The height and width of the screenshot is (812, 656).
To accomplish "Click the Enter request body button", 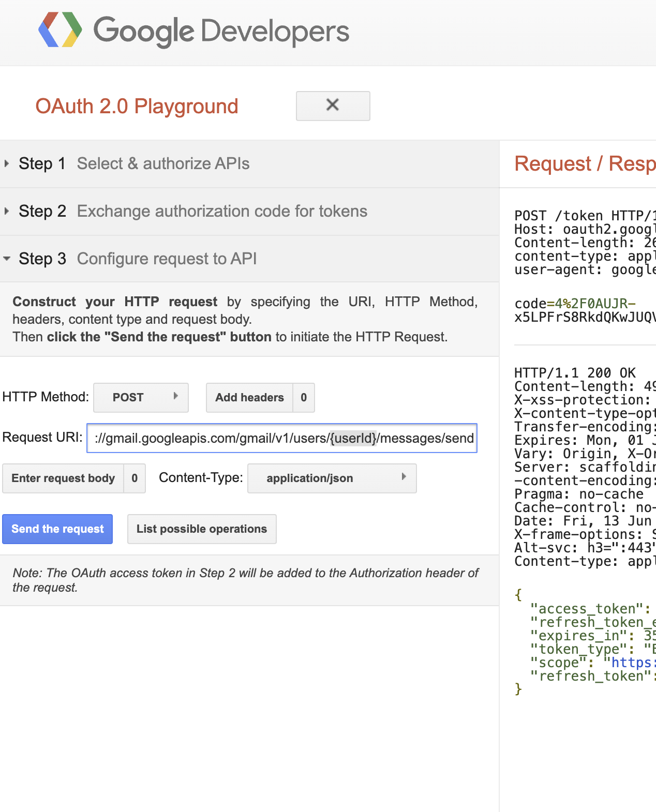I will [x=63, y=478].
